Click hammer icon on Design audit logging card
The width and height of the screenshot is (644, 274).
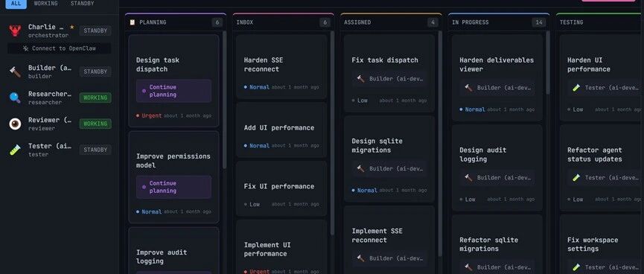coord(468,177)
